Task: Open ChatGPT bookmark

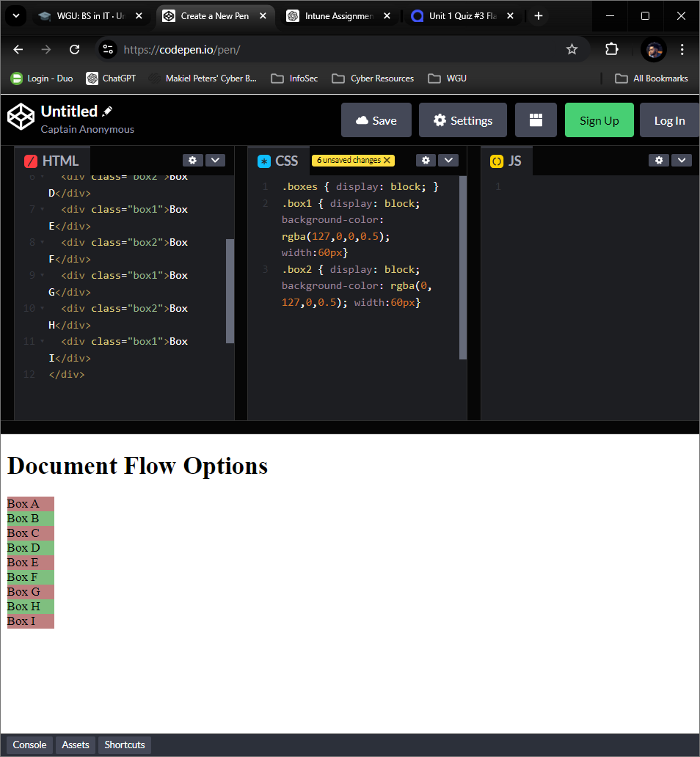Action: [111, 78]
